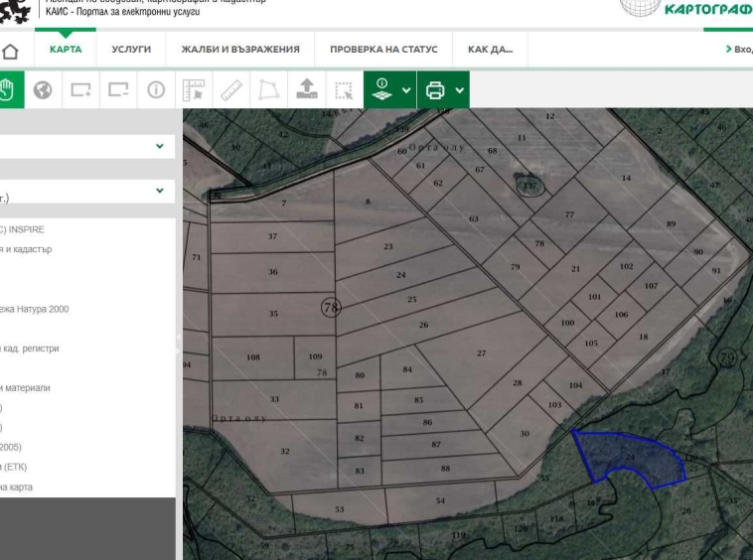Switch to the КАРТА tab

point(66,50)
